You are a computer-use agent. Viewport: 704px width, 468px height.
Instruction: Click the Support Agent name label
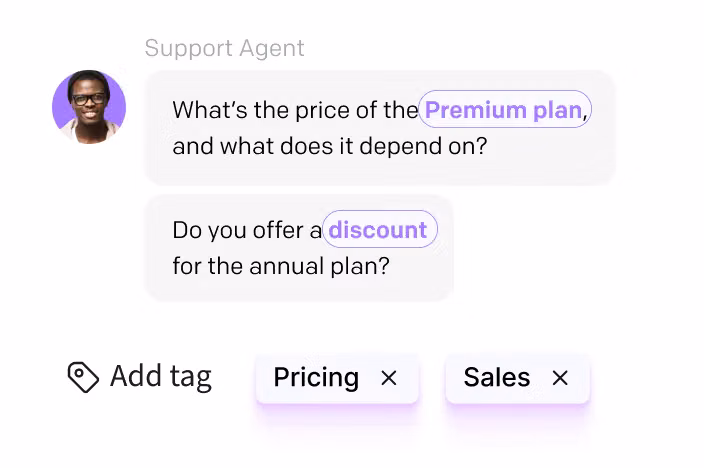[x=224, y=48]
